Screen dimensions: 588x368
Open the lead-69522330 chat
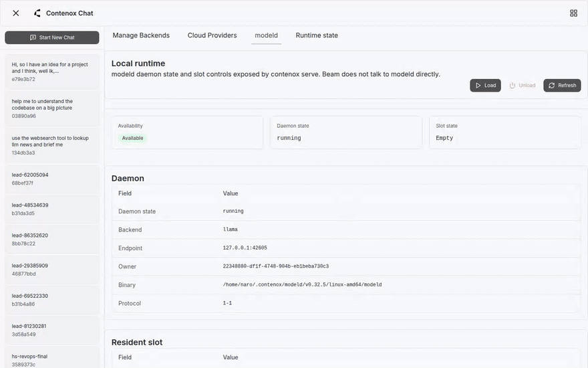pyautogui.click(x=51, y=300)
